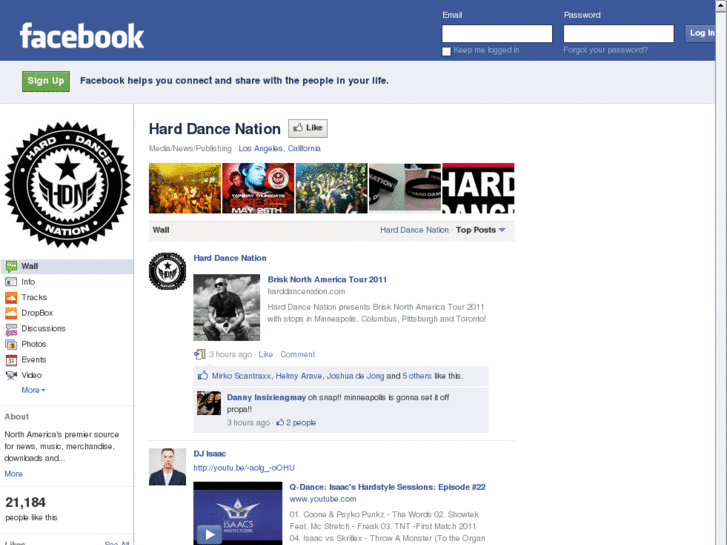
Task: Click the harddancenation.com source text
Action: [x=306, y=292]
